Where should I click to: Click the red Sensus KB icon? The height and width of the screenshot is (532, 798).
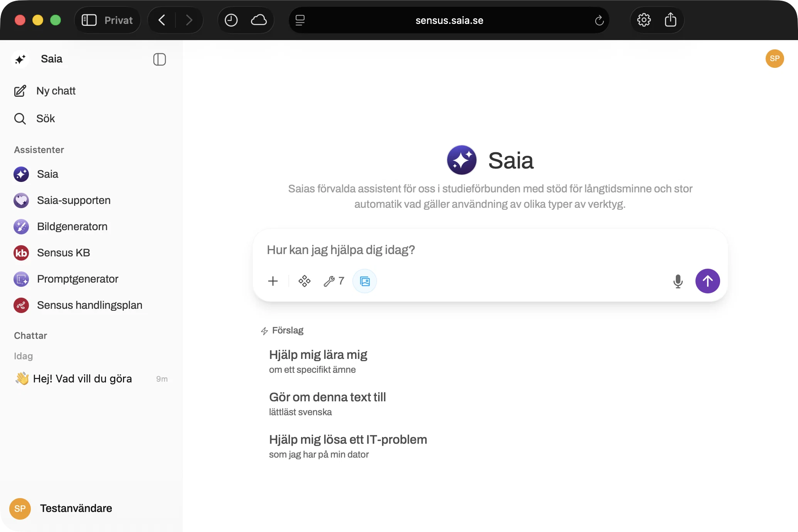click(21, 253)
